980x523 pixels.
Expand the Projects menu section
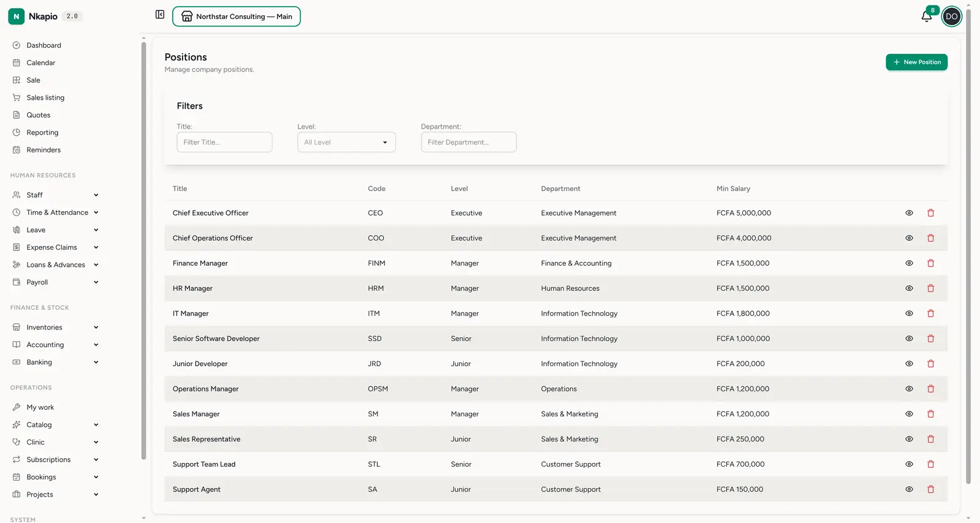55,494
